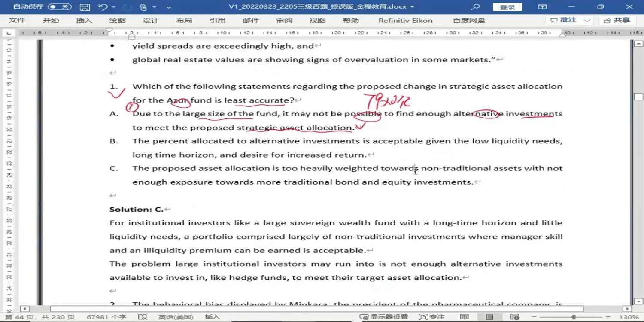Switch to Read Mode view icon
The height and width of the screenshot is (322, 644).
[x=464, y=317]
